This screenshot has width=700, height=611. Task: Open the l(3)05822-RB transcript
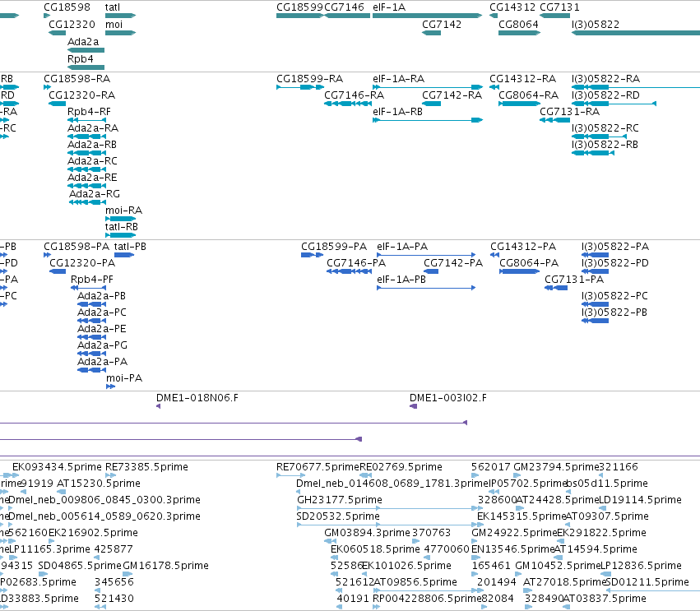pos(593,153)
